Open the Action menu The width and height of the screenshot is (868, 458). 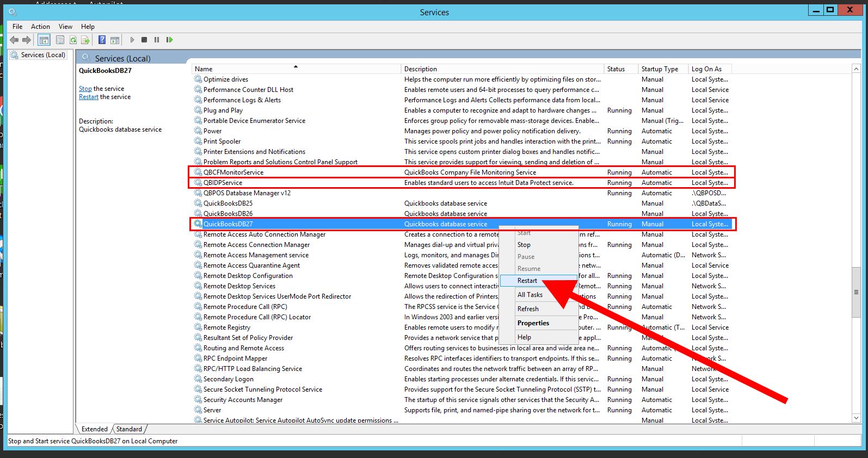[x=40, y=26]
